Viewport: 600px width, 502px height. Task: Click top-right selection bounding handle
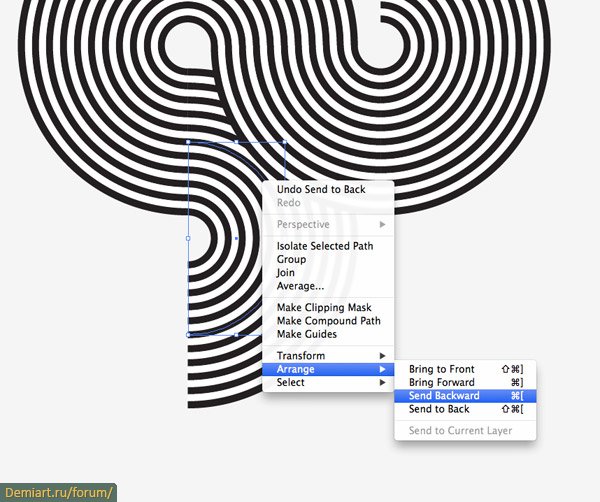284,142
